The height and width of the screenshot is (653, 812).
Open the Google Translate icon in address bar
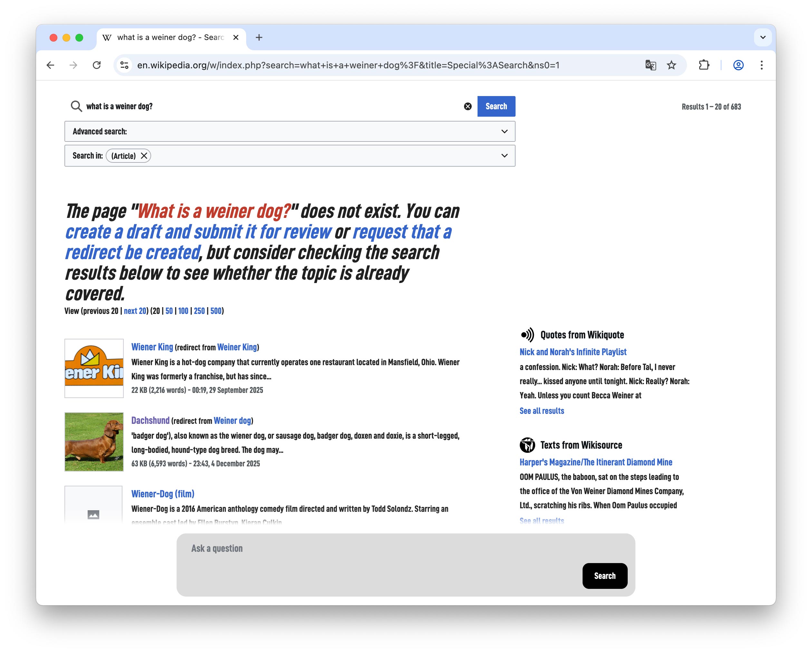pos(651,65)
